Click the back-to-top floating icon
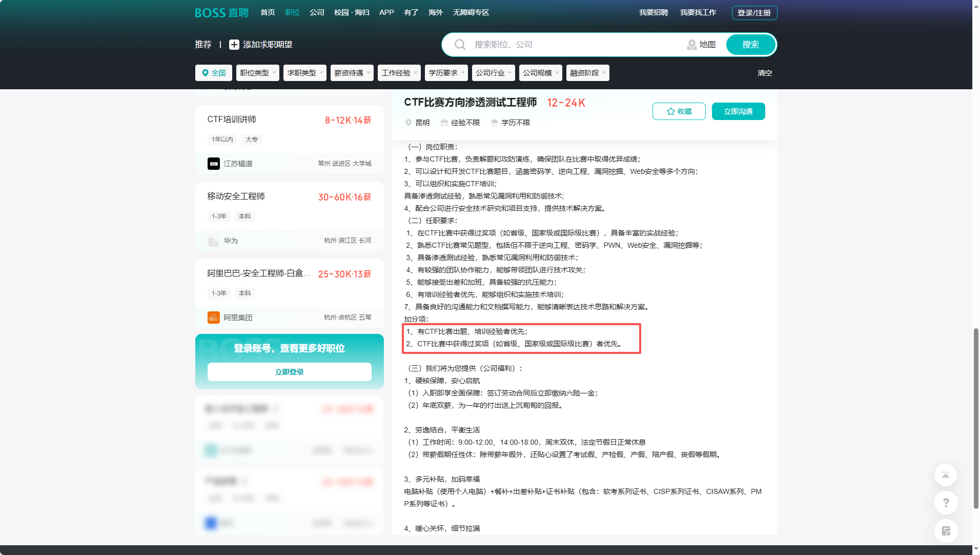The height and width of the screenshot is (555, 980). 945,475
